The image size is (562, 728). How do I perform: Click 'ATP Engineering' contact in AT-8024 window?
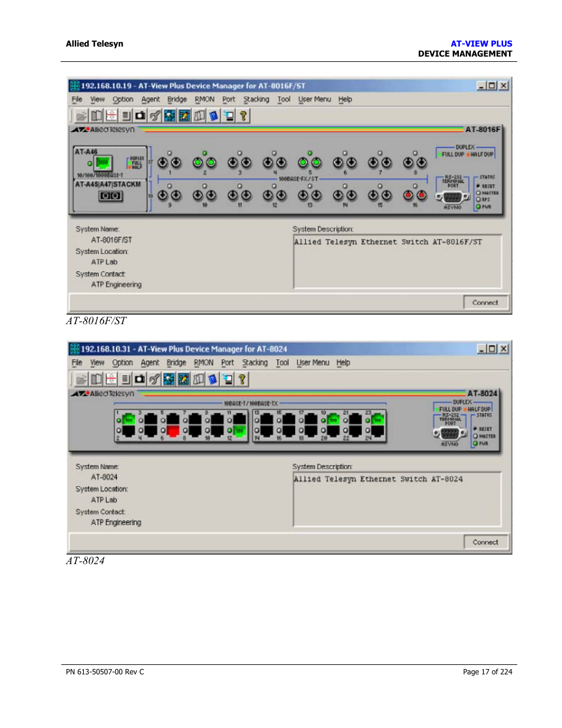point(116,522)
